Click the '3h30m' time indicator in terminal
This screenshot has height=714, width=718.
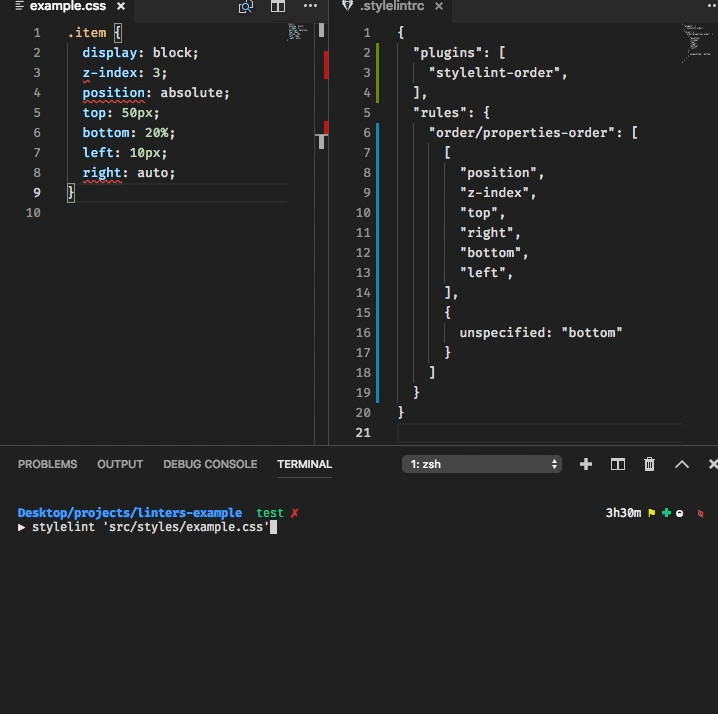coord(623,512)
